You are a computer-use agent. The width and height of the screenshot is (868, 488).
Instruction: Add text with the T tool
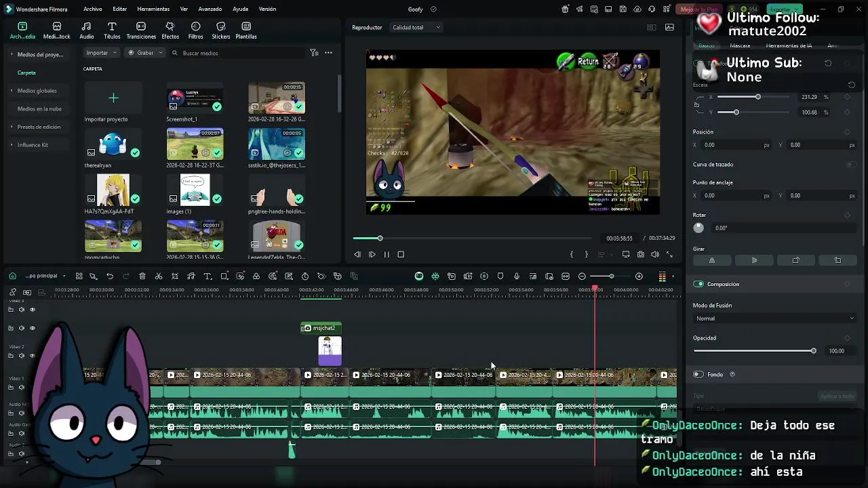[208, 277]
